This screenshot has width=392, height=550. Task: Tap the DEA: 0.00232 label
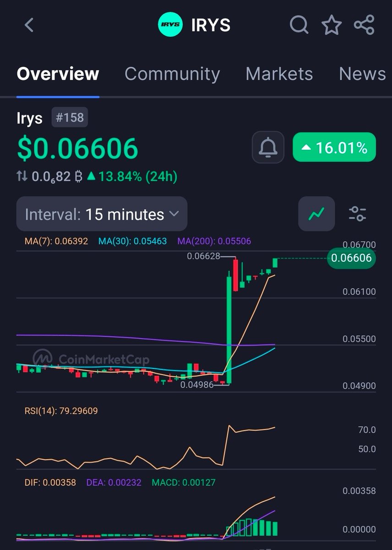tap(114, 482)
